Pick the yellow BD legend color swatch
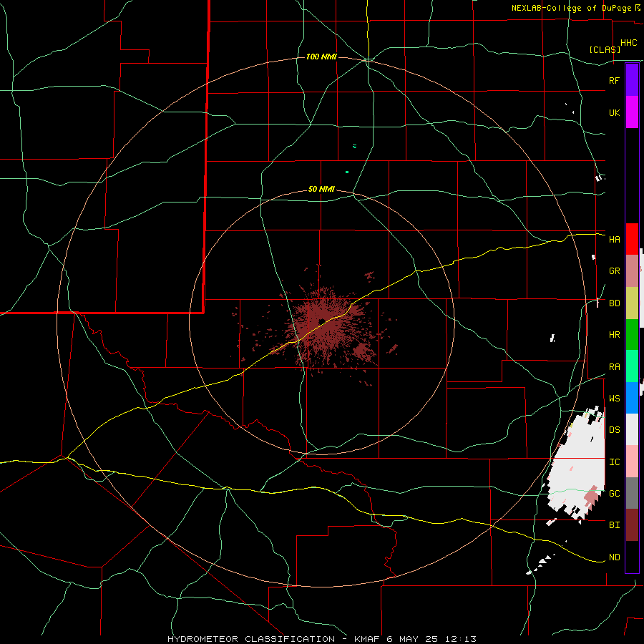 (x=632, y=303)
